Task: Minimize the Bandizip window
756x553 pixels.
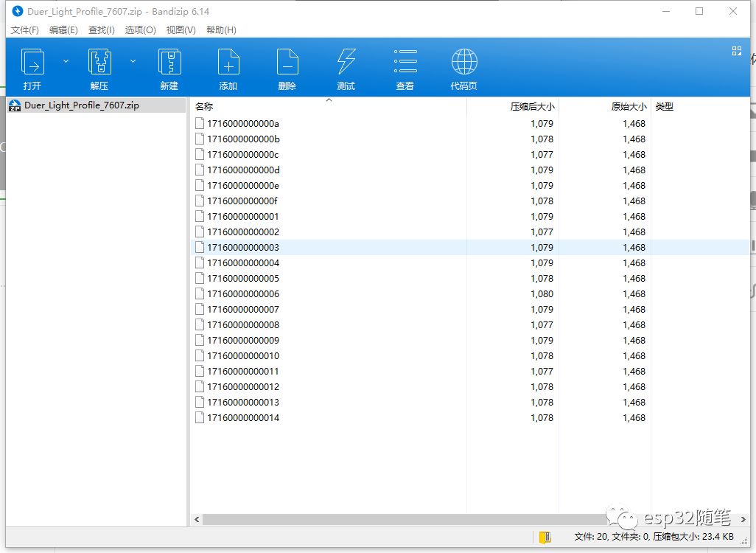Action: coord(666,11)
